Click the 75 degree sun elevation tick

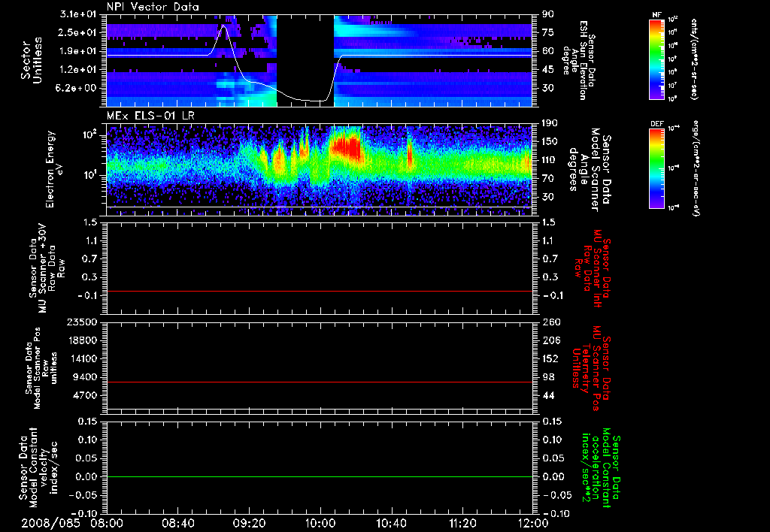pos(547,32)
